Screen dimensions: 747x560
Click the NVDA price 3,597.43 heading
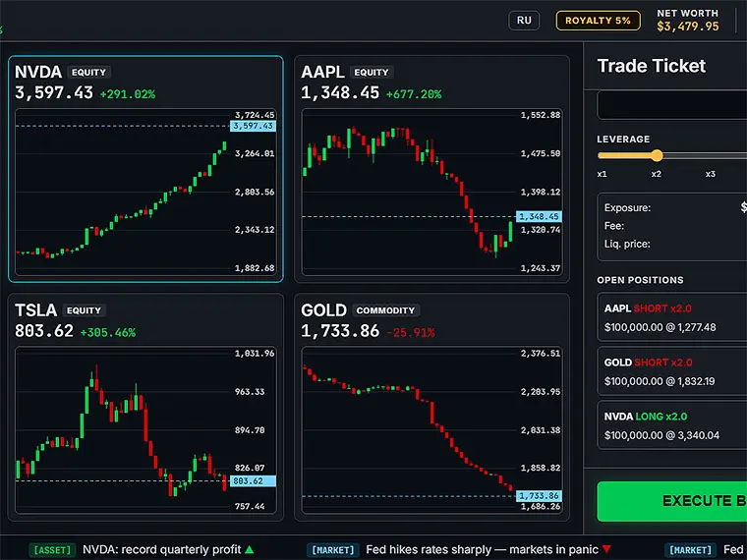click(54, 92)
